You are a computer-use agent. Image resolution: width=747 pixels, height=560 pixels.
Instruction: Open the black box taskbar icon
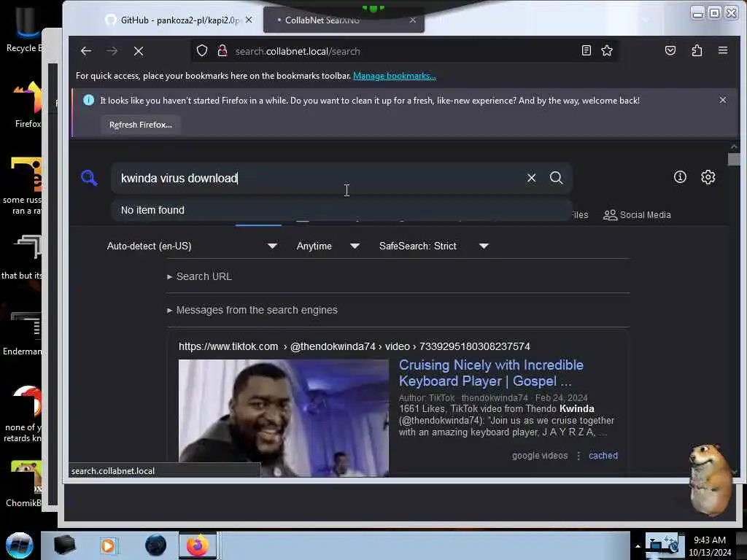(x=64, y=545)
